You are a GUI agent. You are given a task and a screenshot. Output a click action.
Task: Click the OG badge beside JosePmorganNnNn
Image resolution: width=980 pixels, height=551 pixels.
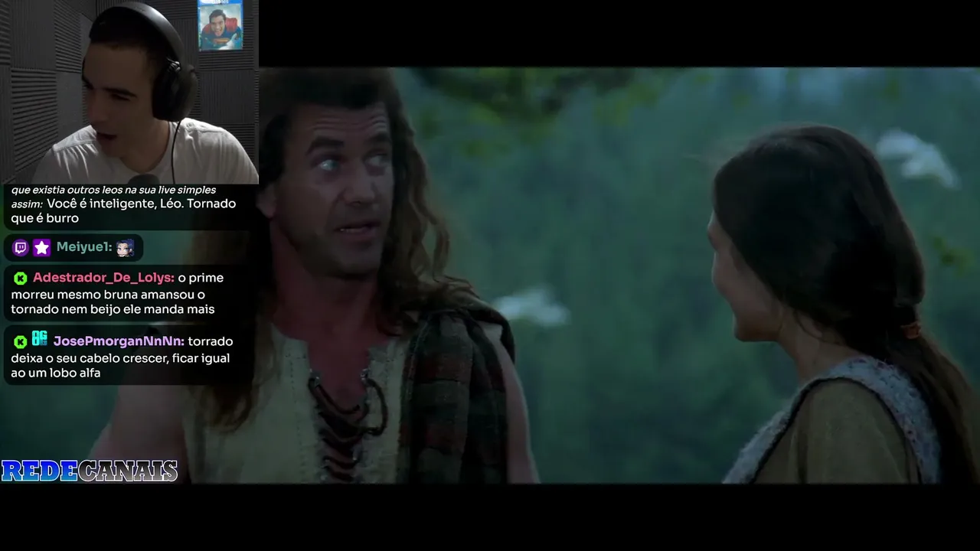pos(39,338)
